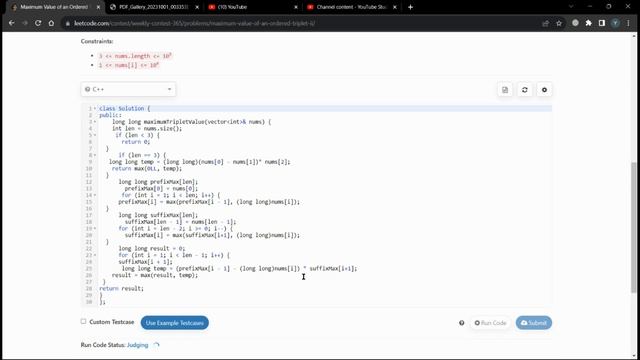Click code line return max(0LL, temp);
Viewport: 640px width, 360px height.
(147, 169)
